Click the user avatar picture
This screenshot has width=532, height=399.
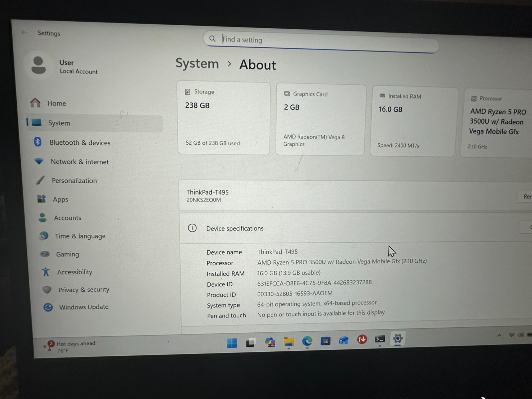pos(39,65)
